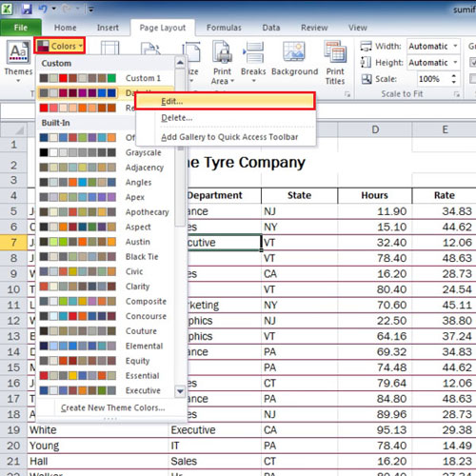
Task: Apply the Executive color theme
Action: 106,390
